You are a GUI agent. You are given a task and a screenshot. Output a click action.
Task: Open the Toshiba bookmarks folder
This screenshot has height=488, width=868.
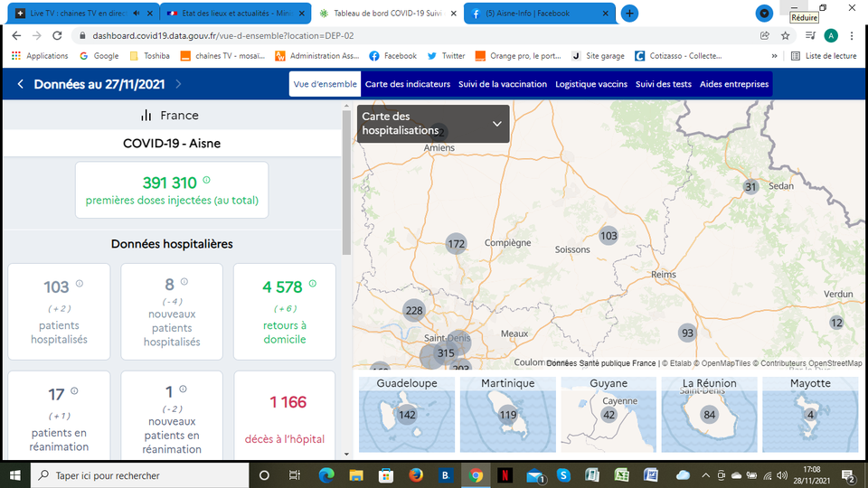click(x=149, y=56)
